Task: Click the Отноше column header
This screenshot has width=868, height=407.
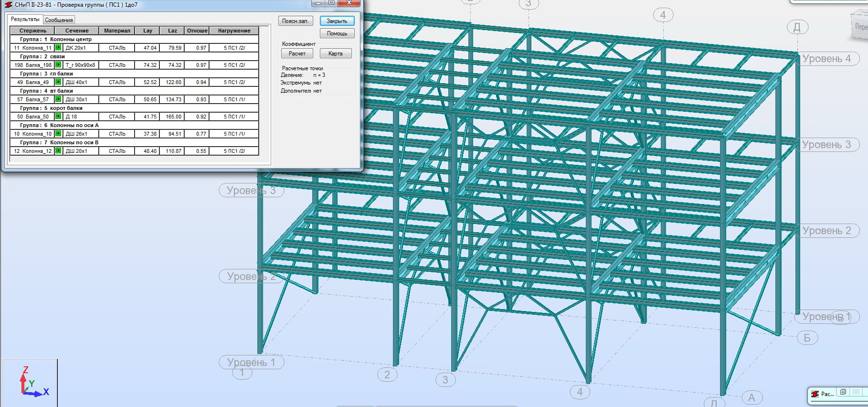Action: [197, 31]
